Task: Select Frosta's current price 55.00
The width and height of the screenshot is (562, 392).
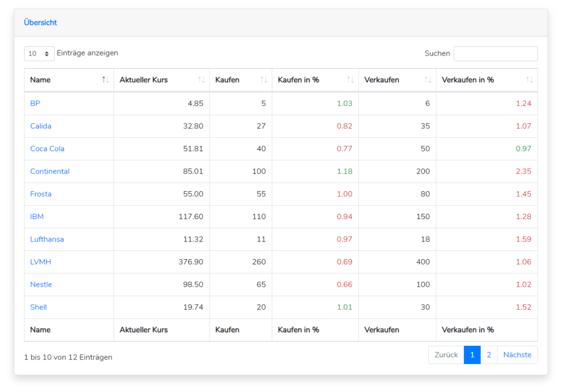Action: coord(193,194)
